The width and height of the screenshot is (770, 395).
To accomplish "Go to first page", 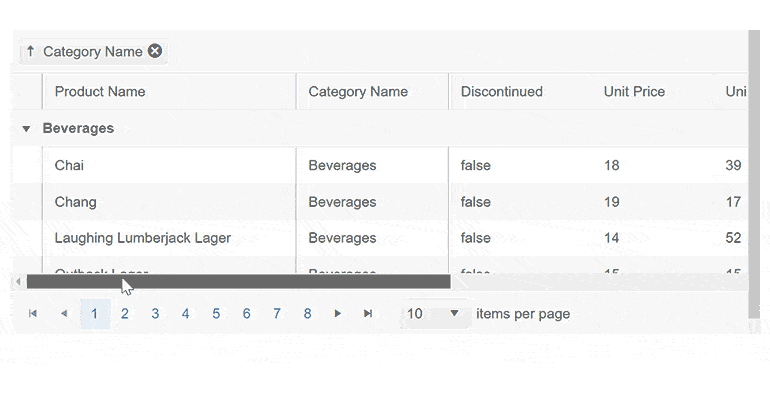I will point(33,313).
